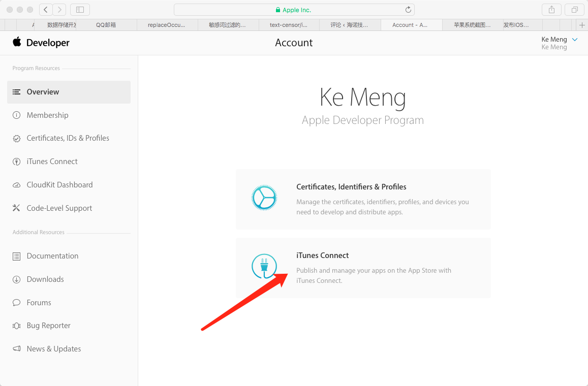Image resolution: width=588 pixels, height=386 pixels.
Task: Switch to the 苹果系统截图... tab
Action: [472, 25]
